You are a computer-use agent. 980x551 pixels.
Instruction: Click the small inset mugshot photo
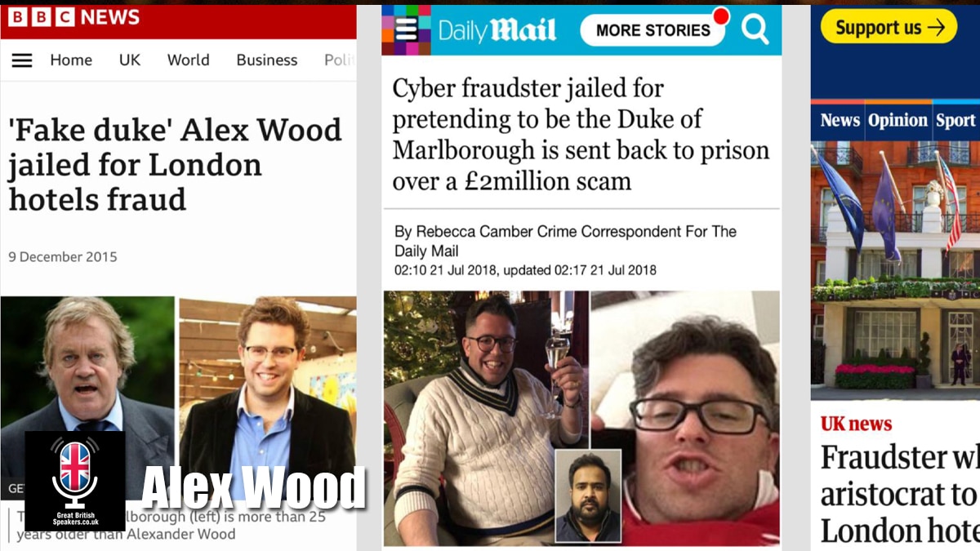tap(588, 495)
